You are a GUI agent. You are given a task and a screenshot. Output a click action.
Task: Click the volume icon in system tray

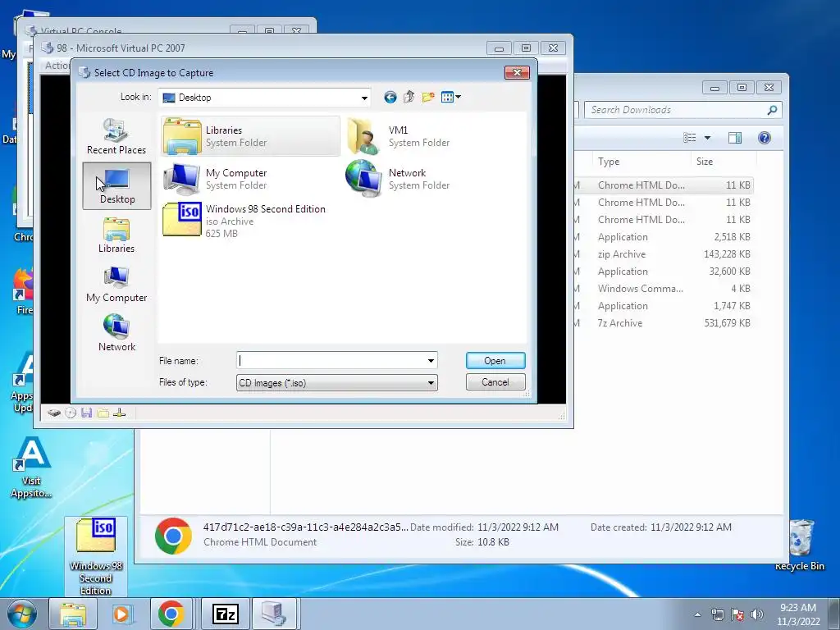(x=757, y=614)
